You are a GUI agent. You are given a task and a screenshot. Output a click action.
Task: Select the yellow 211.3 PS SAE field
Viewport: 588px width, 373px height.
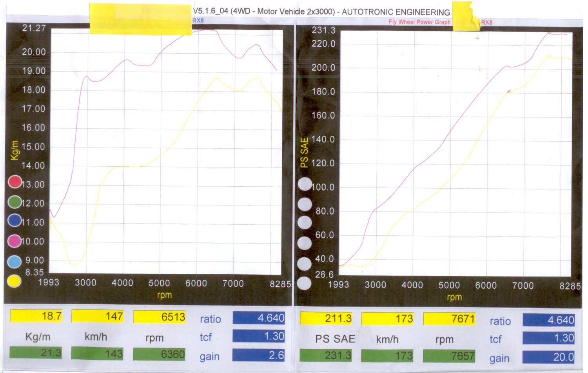327,318
